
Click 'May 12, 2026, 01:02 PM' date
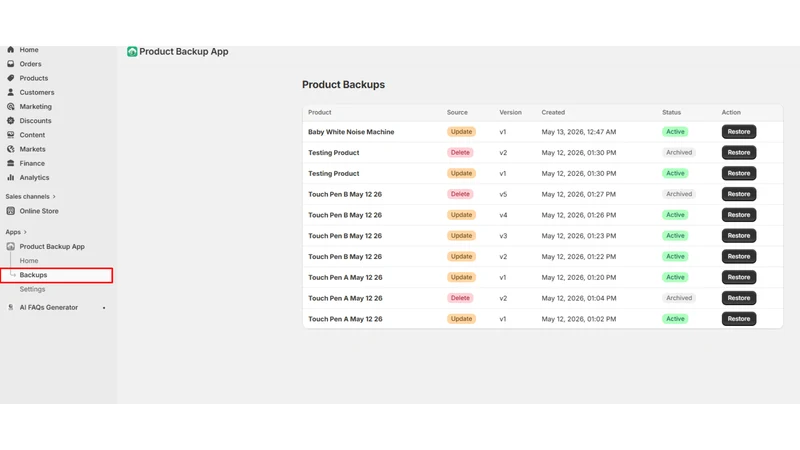pyautogui.click(x=579, y=319)
